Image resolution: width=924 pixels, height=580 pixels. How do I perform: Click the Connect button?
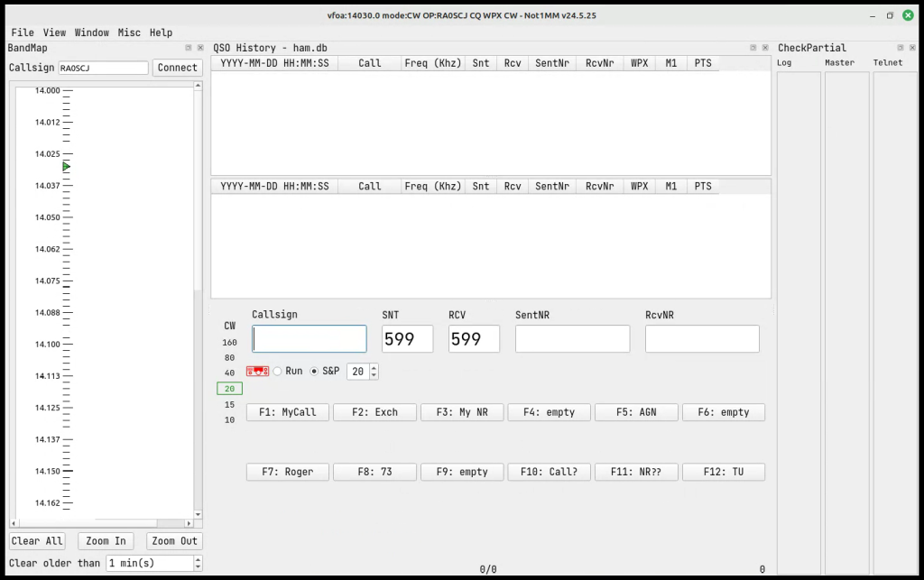click(177, 68)
